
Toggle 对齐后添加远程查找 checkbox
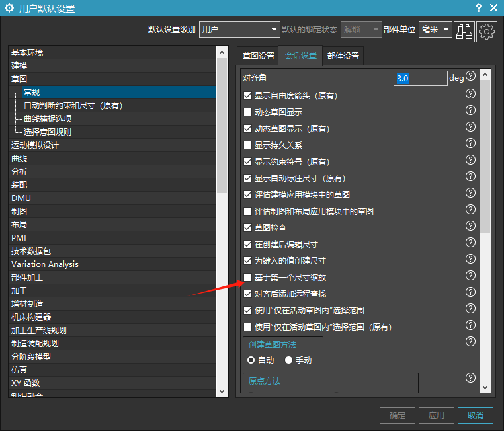(247, 294)
